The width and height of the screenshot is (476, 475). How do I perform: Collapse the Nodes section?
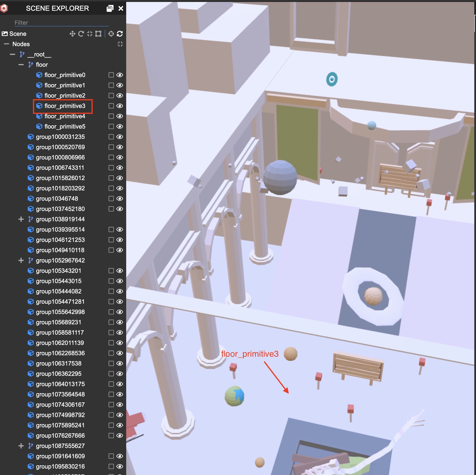click(6, 44)
